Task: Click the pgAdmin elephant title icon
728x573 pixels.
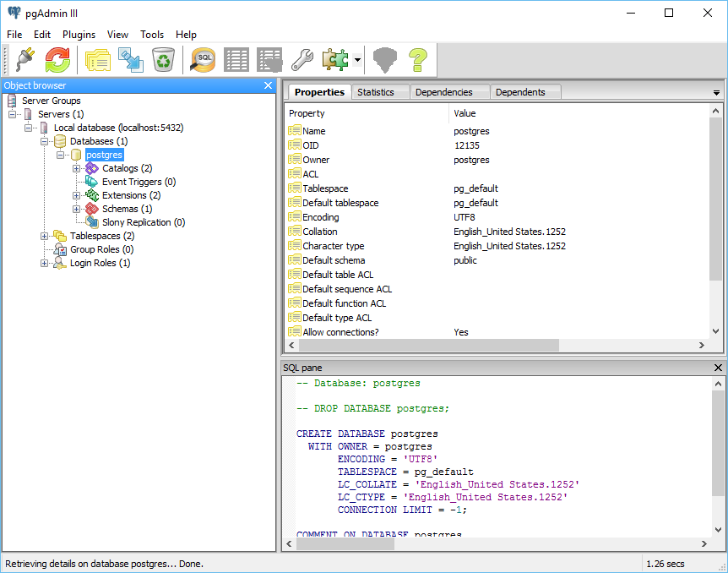Action: click(14, 13)
